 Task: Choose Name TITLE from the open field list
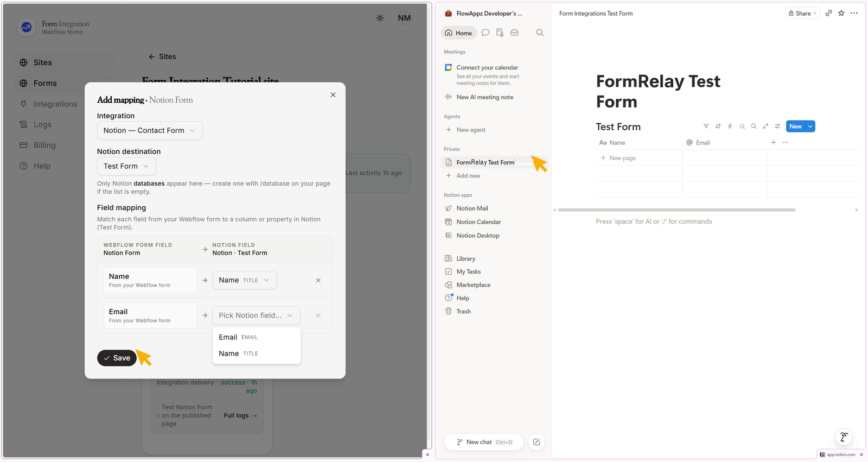pos(257,353)
